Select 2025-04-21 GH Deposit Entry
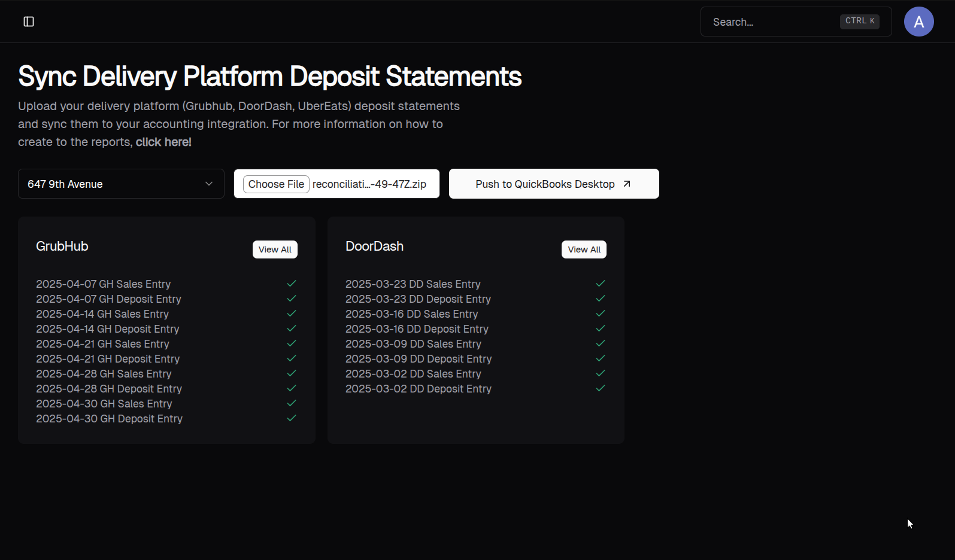955x560 pixels. coord(108,359)
